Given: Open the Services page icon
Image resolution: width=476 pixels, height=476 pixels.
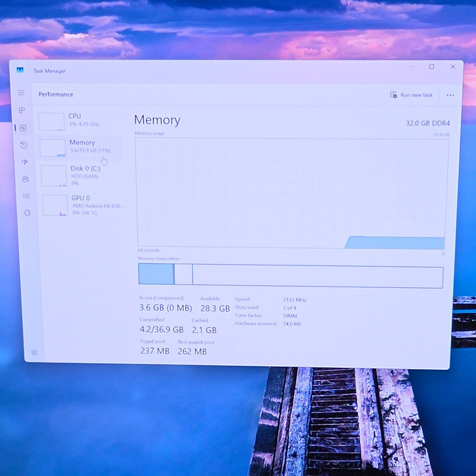Looking at the screenshot, I should (x=27, y=213).
